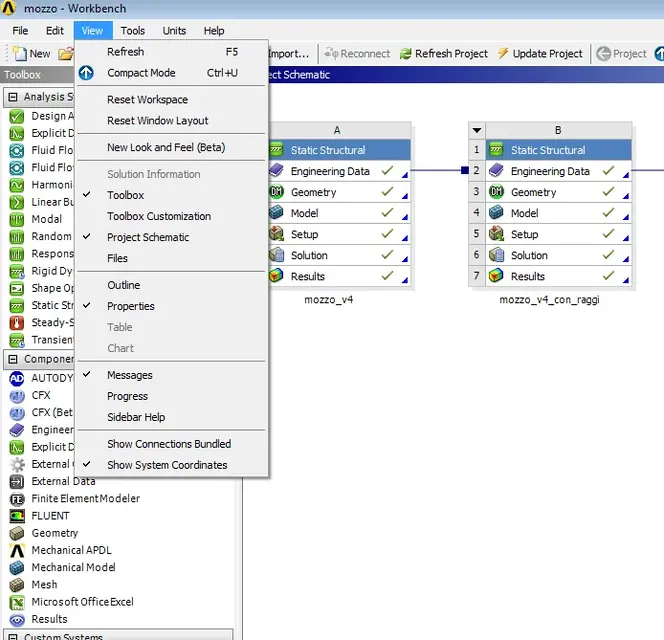This screenshot has height=640, width=664.
Task: Click the Project toolbar button
Action: click(x=621, y=54)
